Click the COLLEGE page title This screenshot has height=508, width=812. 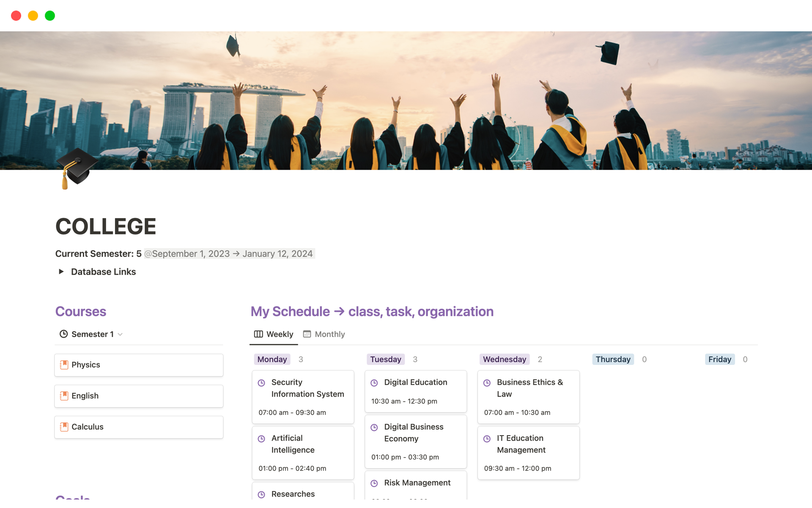pyautogui.click(x=105, y=226)
